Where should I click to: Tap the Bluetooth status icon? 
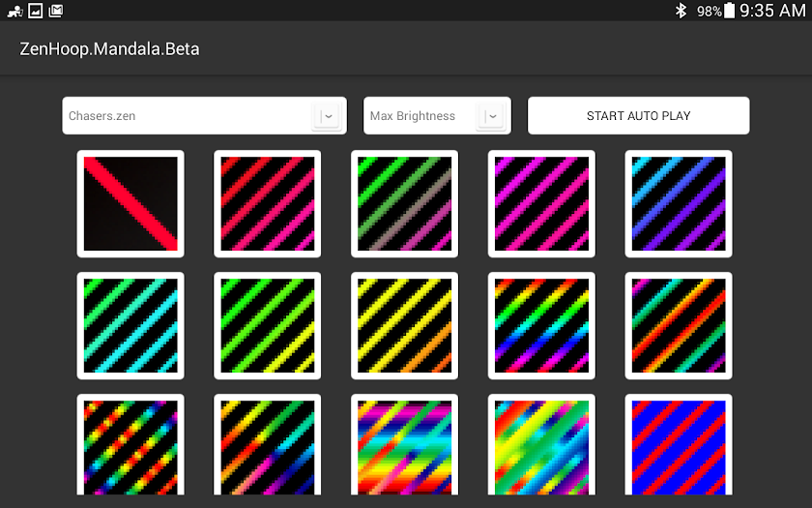pyautogui.click(x=681, y=11)
